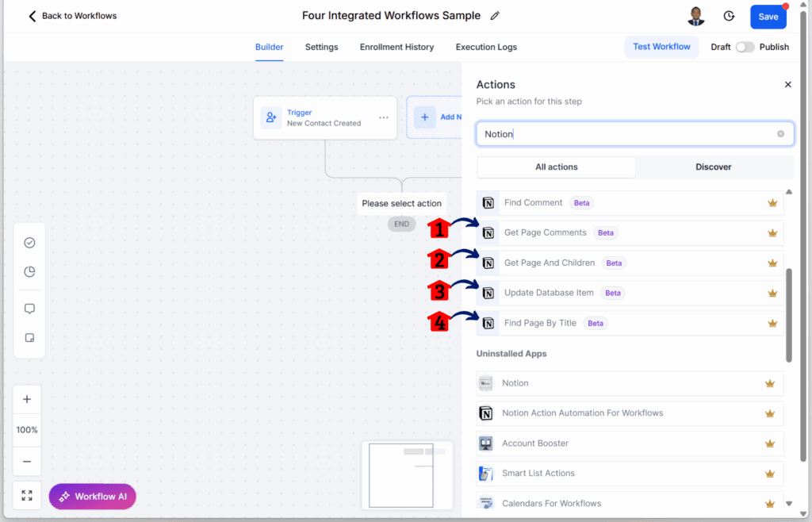
Task: Select the All actions tab
Action: pyautogui.click(x=556, y=167)
